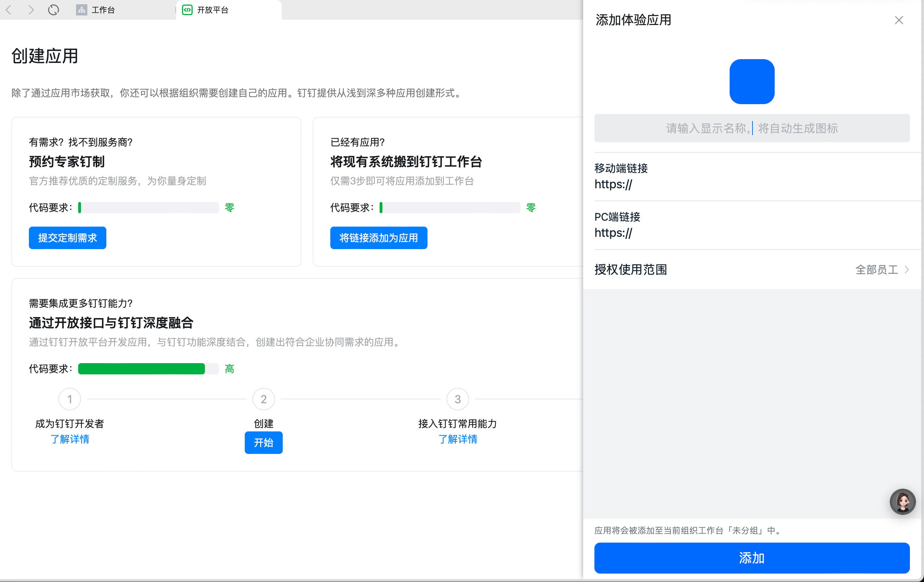The width and height of the screenshot is (924, 582).
Task: Click the browser forward arrow
Action: 31,10
